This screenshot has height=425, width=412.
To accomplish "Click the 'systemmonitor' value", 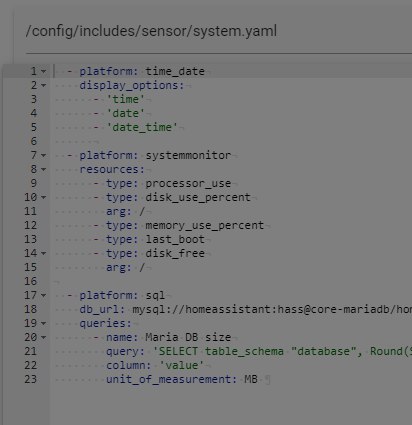I will pyautogui.click(x=188, y=155).
